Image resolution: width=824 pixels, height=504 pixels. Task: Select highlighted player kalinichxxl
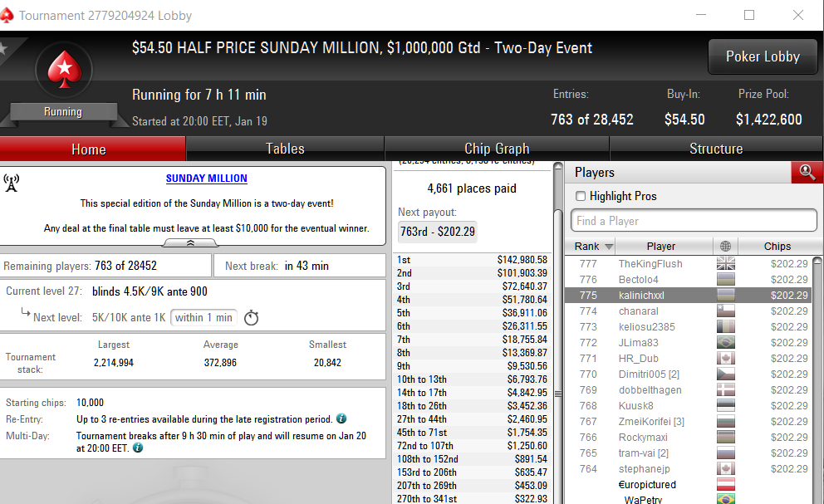[x=688, y=296]
